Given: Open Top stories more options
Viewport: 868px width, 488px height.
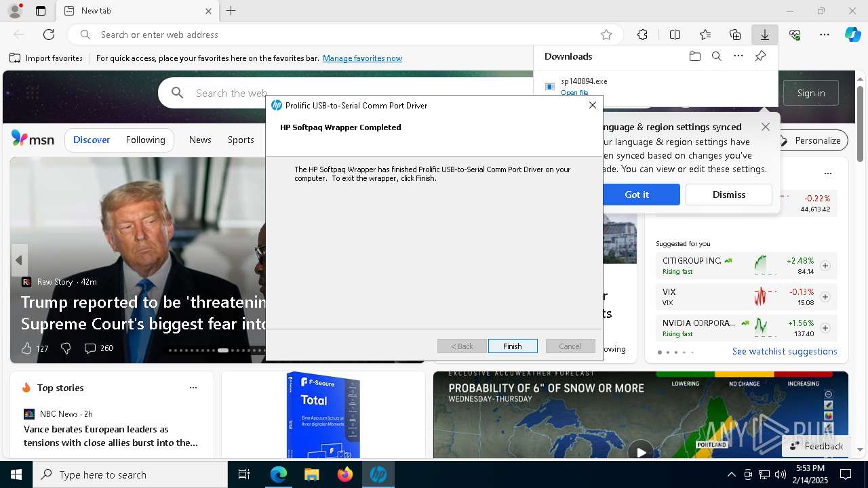Looking at the screenshot, I should click(x=193, y=388).
